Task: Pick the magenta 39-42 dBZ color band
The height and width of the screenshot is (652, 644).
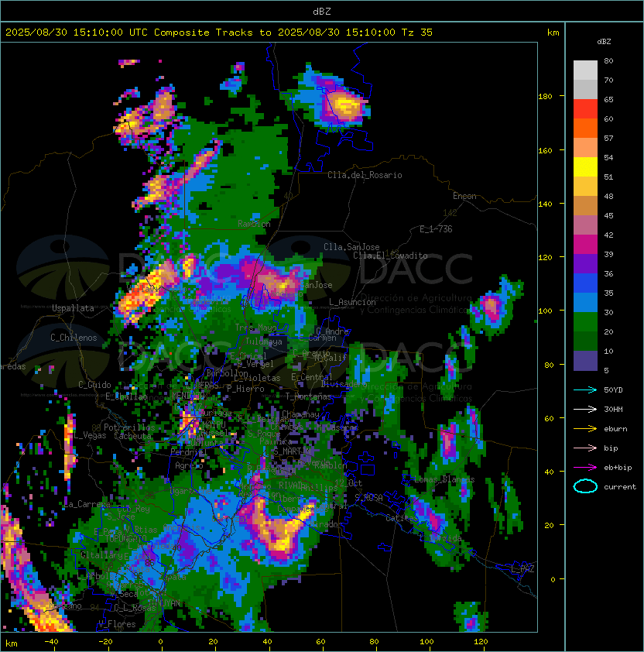Action: [x=585, y=245]
